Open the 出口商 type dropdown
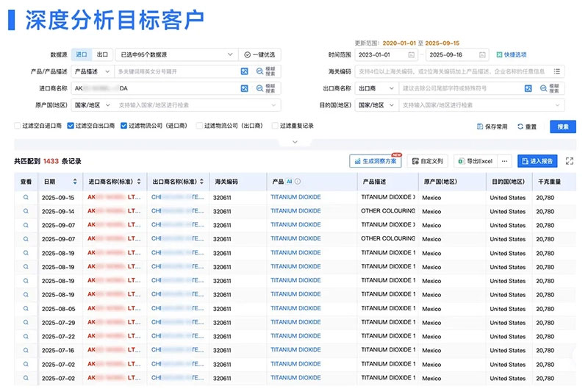Screen dimensions: 588x392 (x=376, y=88)
